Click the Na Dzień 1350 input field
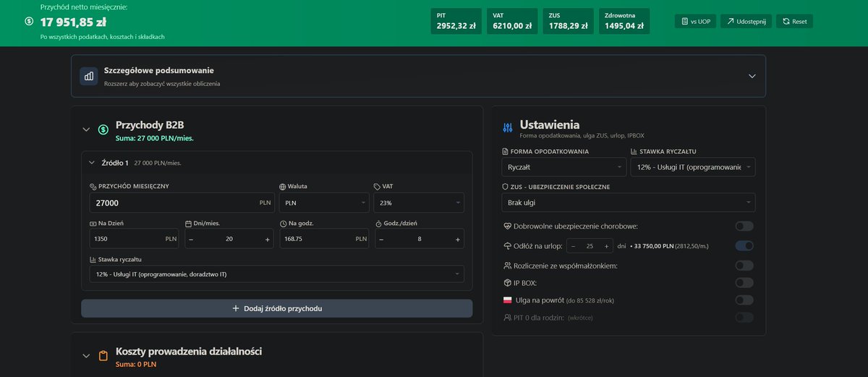This screenshot has height=377, width=868. click(x=135, y=239)
